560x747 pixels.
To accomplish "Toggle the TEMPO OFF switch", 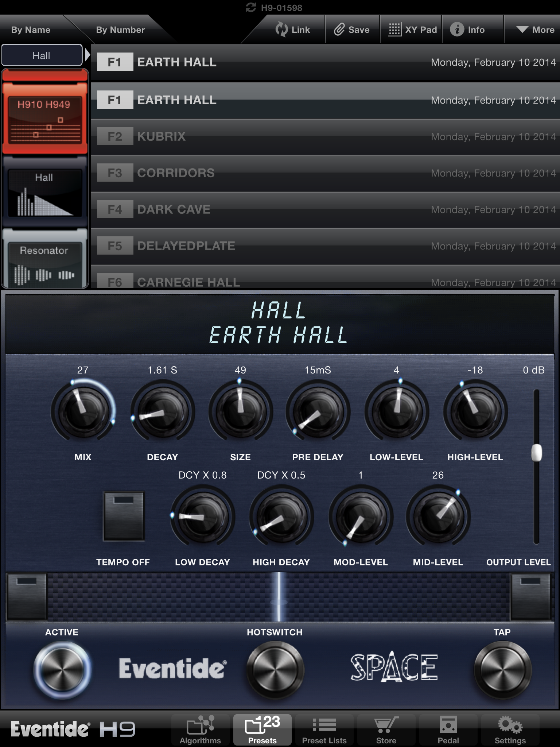I will (124, 516).
